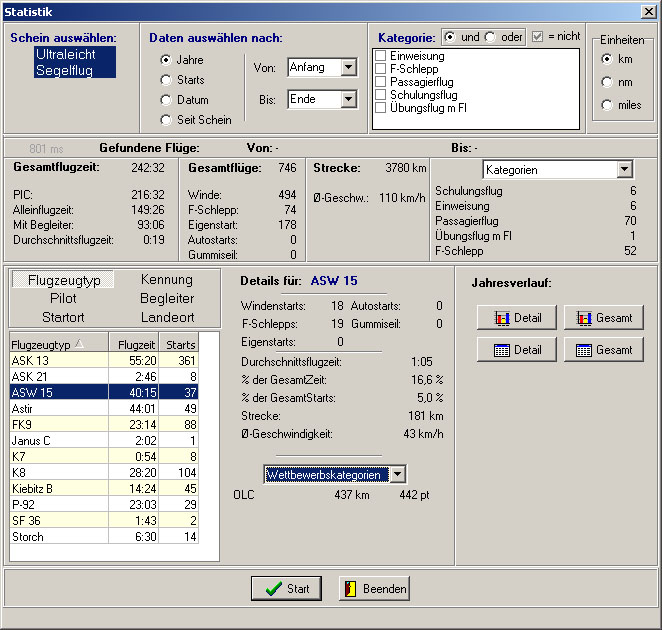662x630 pixels.
Task: Select the Astir row
Action: (x=104, y=408)
